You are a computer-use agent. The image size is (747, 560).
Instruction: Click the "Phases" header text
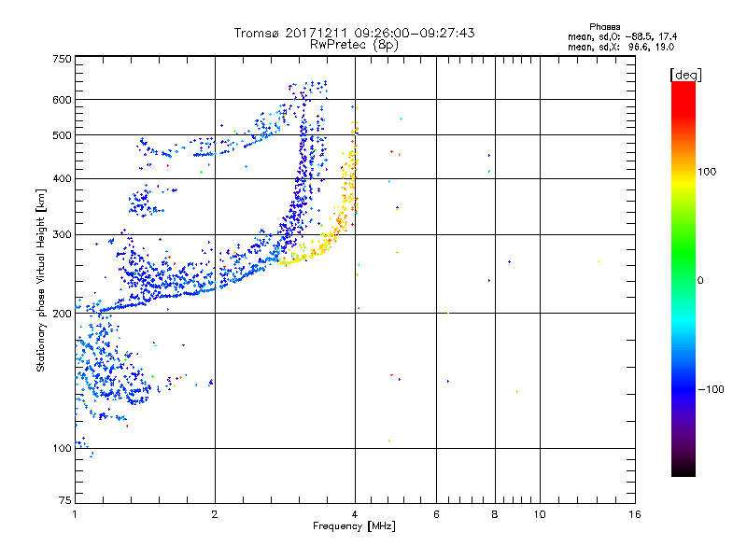click(x=604, y=27)
